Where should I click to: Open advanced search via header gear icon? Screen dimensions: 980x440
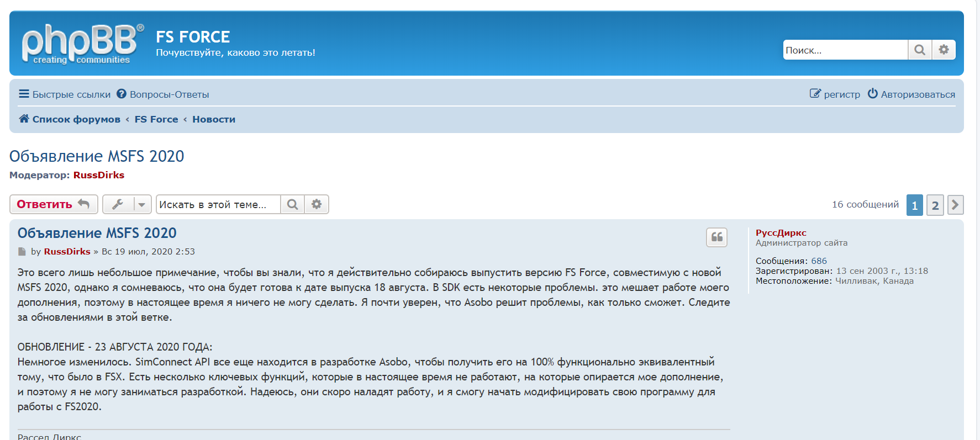(944, 50)
